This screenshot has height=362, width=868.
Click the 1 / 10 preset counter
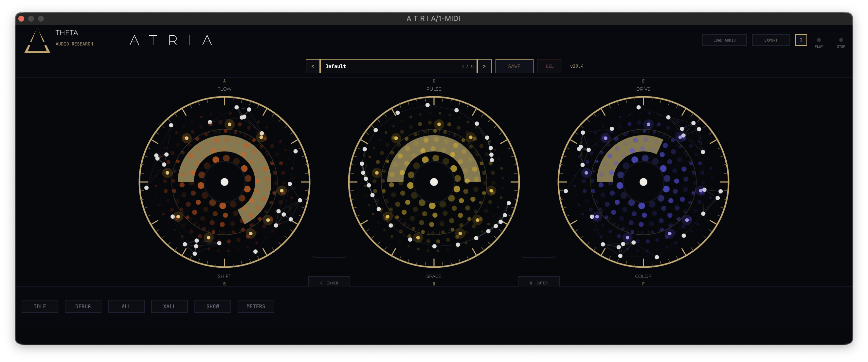point(468,66)
